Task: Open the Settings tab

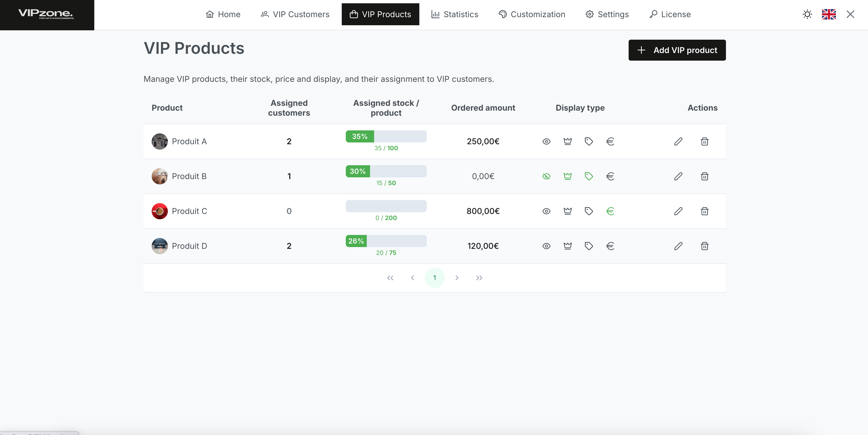Action: click(607, 14)
